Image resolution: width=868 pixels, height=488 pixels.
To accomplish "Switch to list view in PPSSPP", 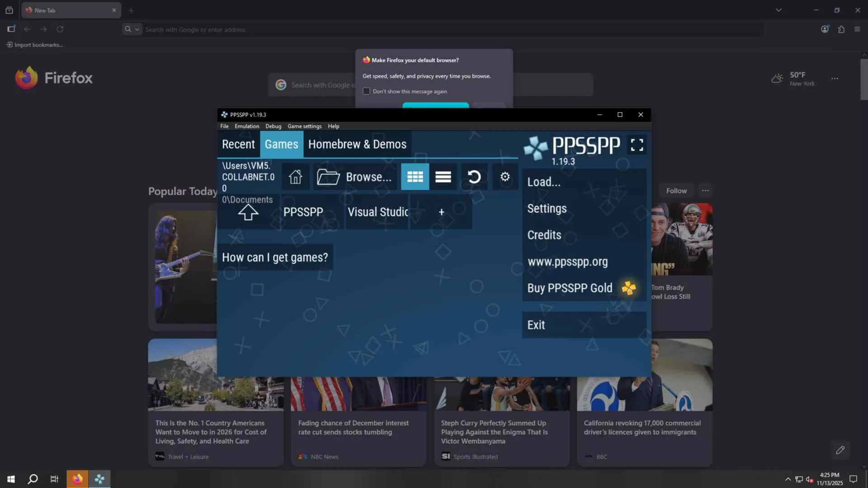I will (x=443, y=177).
